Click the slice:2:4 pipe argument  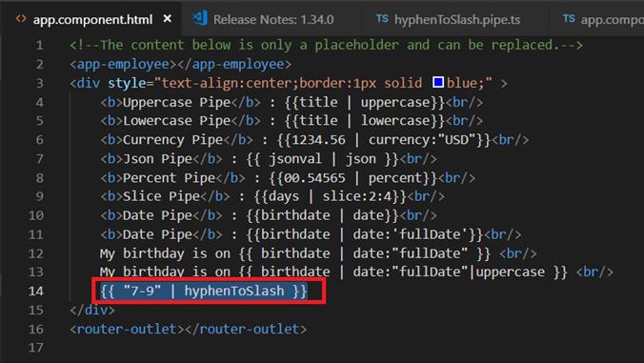click(x=357, y=196)
